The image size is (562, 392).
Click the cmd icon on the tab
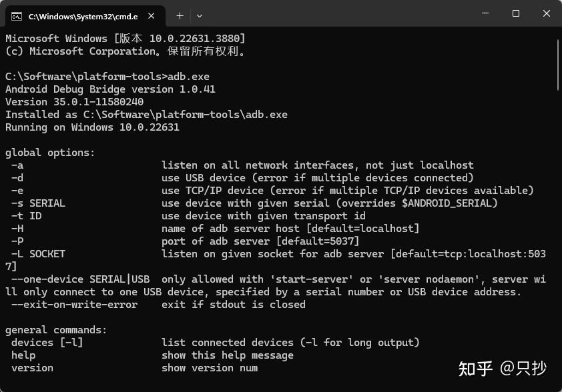tap(17, 15)
